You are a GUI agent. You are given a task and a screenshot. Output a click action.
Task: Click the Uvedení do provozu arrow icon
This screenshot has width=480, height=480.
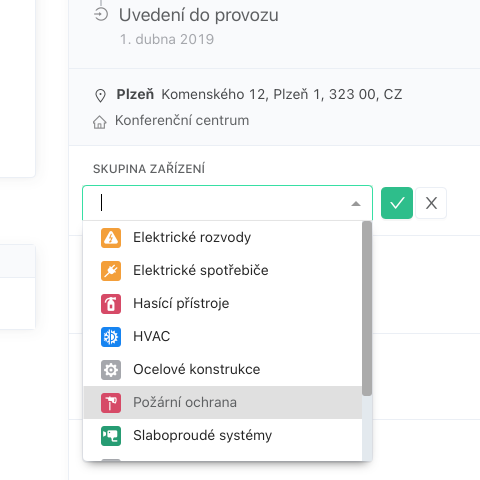[x=101, y=15]
